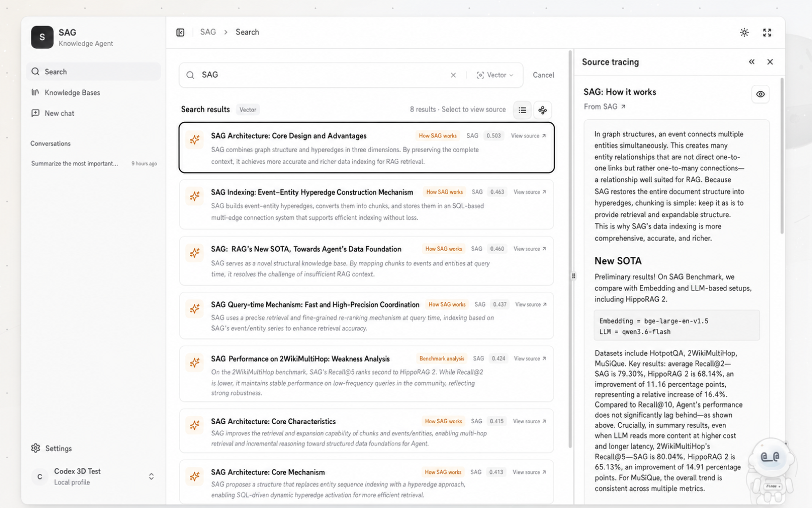Click SAG in the breadcrumb

[x=208, y=32]
